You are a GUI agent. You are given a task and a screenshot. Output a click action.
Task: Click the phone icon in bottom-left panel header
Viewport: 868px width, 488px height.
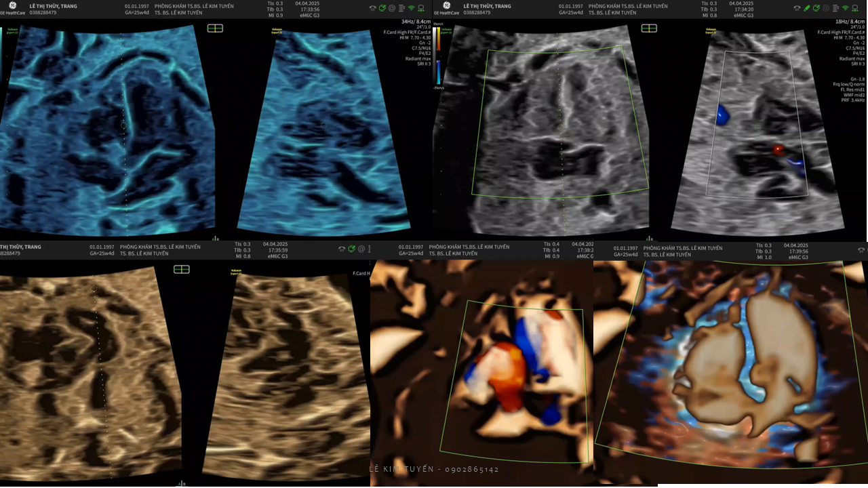342,249
